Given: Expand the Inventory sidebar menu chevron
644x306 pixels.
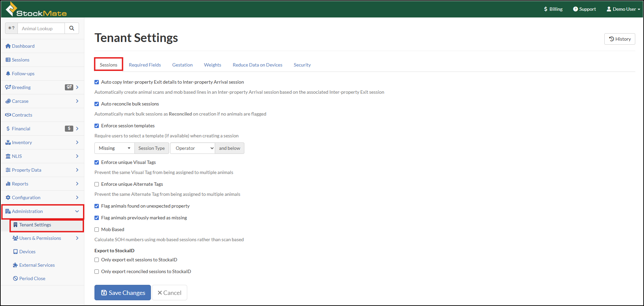Looking at the screenshot, I should 77,142.
